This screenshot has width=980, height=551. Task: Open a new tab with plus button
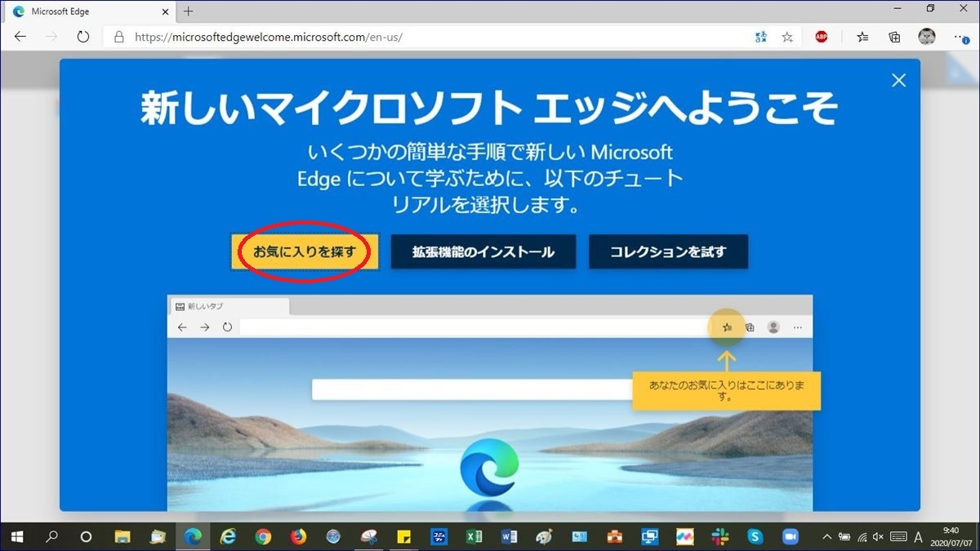189,11
